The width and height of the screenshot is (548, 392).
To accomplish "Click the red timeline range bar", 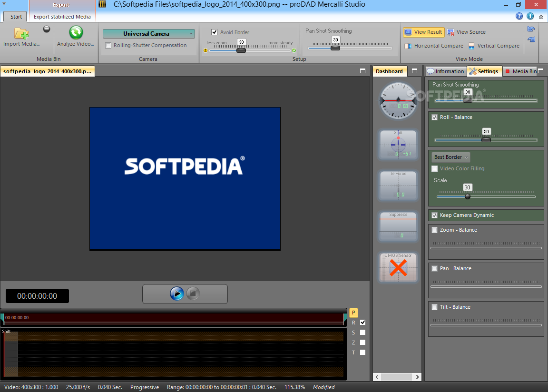I will click(x=174, y=318).
